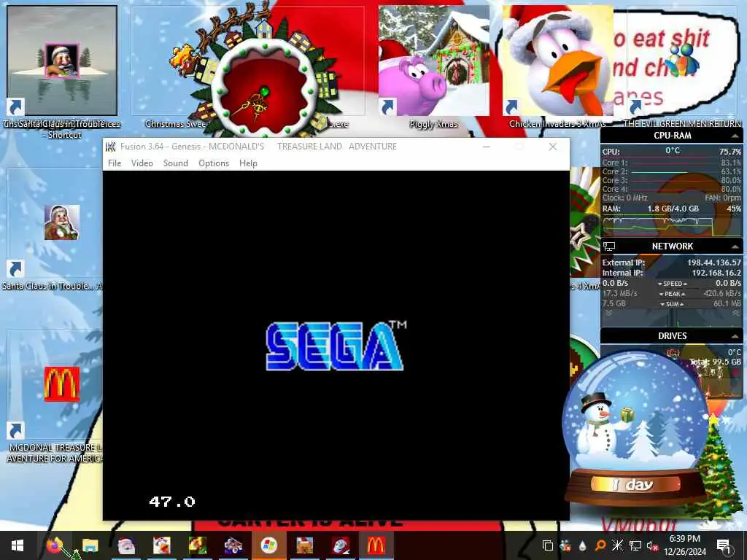Open the notification center icon
The image size is (747, 560).
[x=723, y=545]
